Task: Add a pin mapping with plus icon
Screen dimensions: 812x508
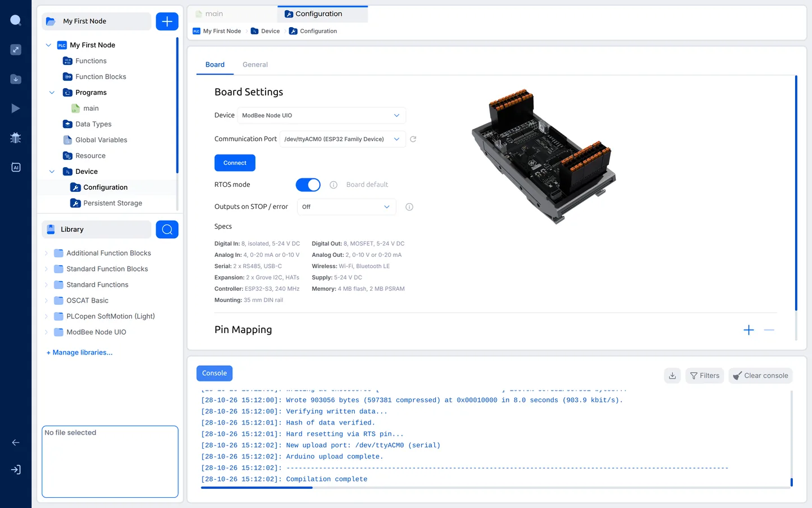Action: coord(749,330)
